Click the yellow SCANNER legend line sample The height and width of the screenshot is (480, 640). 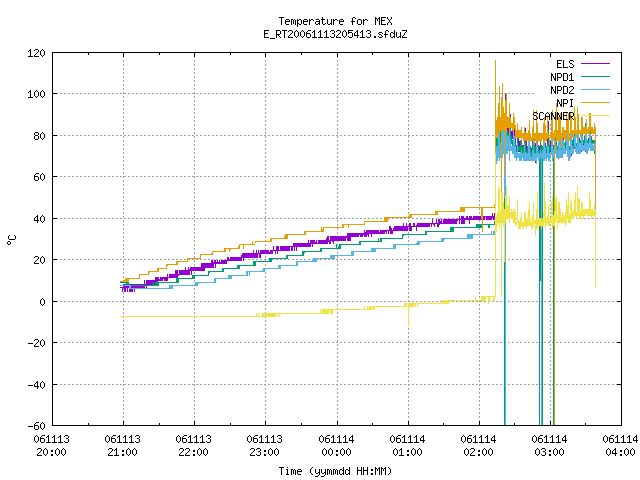tap(595, 116)
